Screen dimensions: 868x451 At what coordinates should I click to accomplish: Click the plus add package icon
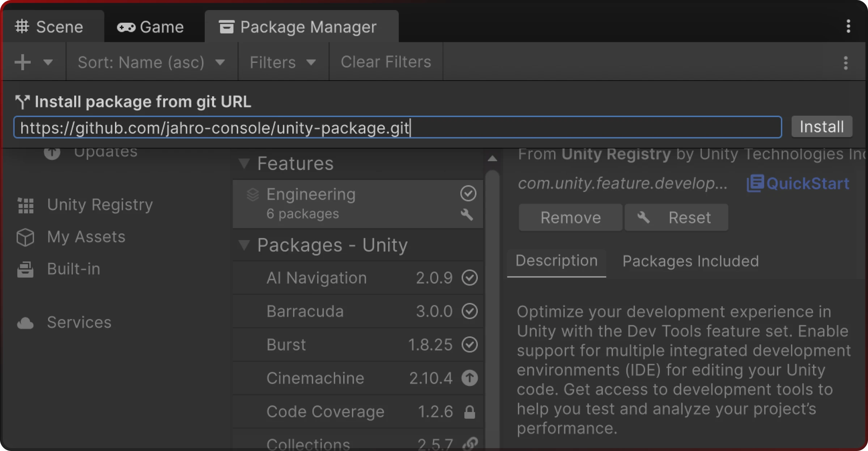tap(22, 62)
